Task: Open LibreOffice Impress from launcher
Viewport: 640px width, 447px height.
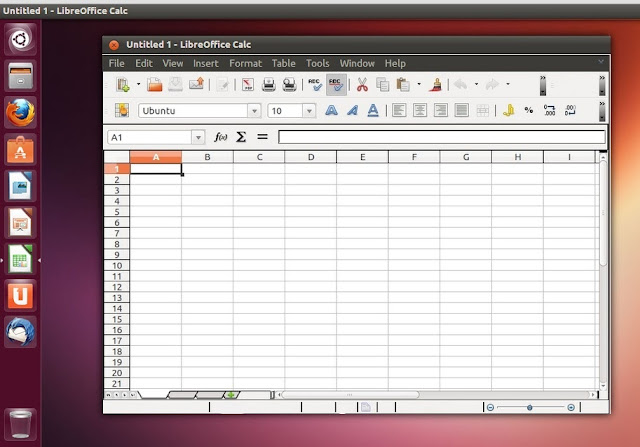Action: (20, 222)
